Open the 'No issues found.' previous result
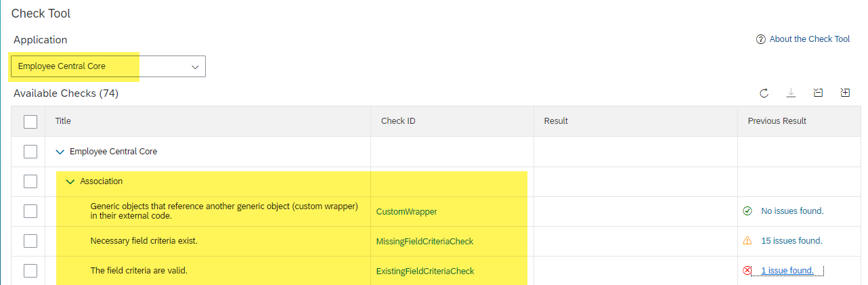Image resolution: width=868 pixels, height=285 pixels. point(792,211)
